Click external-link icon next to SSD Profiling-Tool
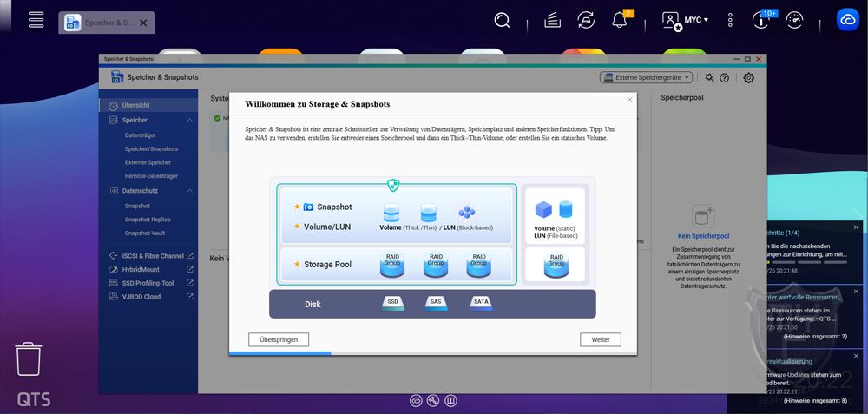This screenshot has height=414, width=868. click(190, 283)
